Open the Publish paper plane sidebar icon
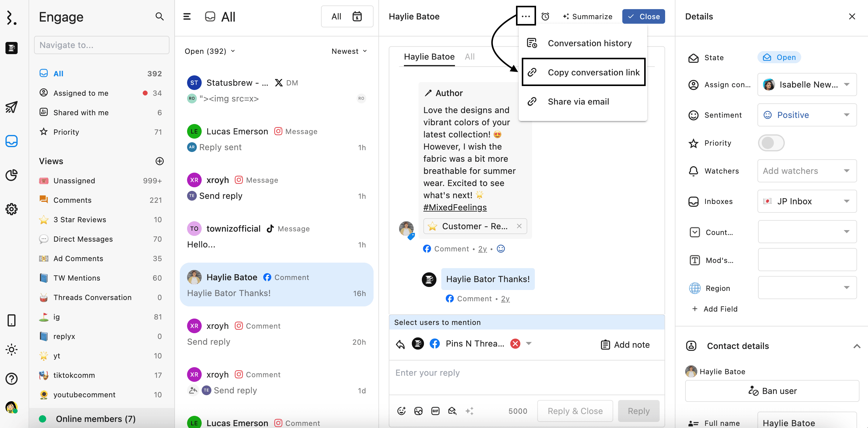 coord(12,107)
